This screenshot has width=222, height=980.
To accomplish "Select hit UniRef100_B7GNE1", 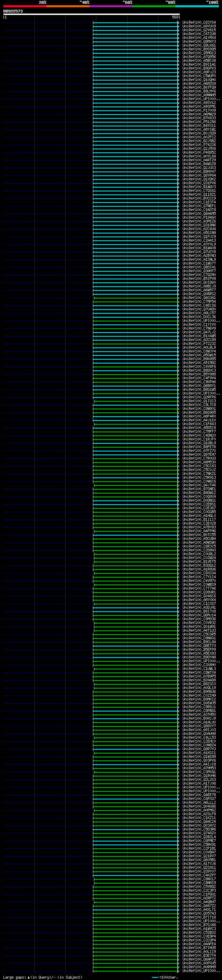I will click(x=199, y=489).
